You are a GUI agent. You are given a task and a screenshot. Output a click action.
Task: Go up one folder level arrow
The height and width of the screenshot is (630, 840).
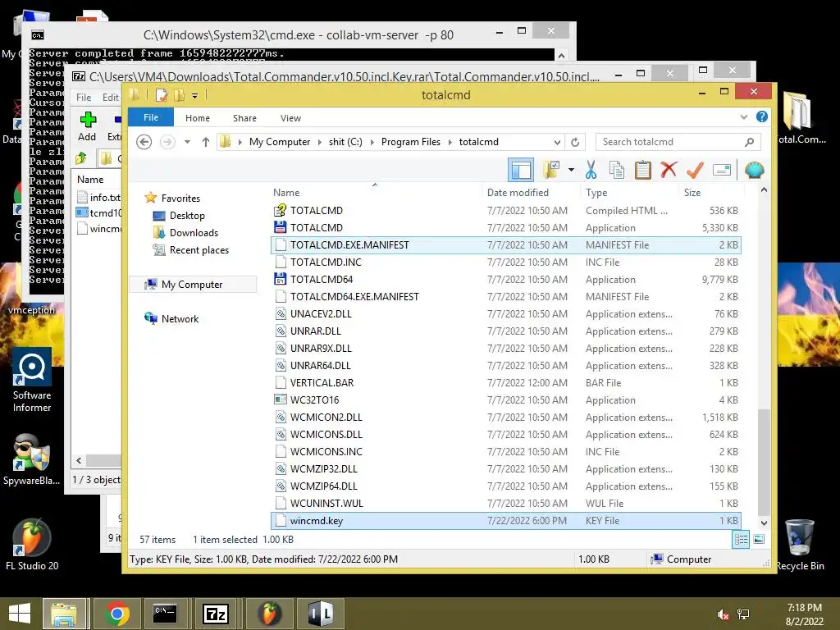pos(206,142)
